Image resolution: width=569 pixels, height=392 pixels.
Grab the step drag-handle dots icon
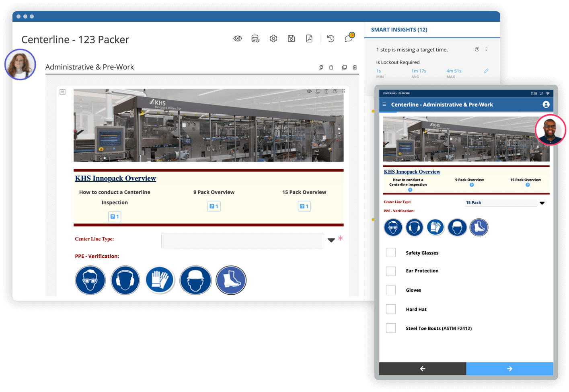(x=343, y=91)
